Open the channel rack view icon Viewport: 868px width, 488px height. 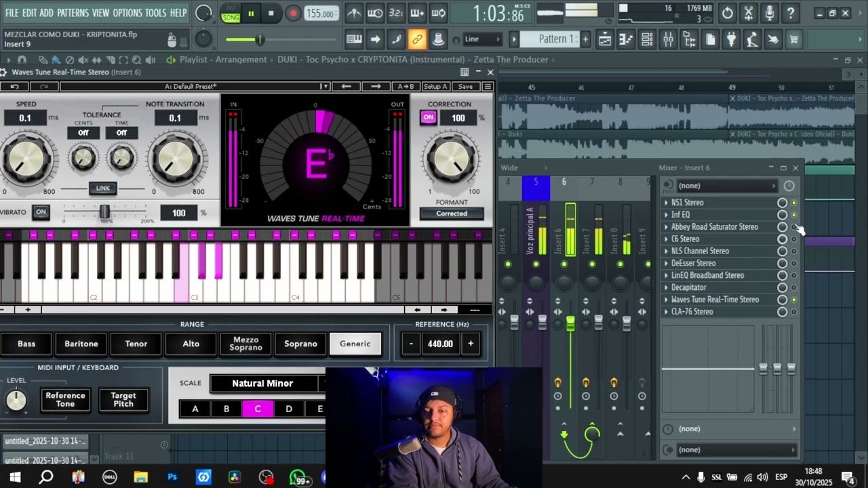pyautogui.click(x=647, y=39)
